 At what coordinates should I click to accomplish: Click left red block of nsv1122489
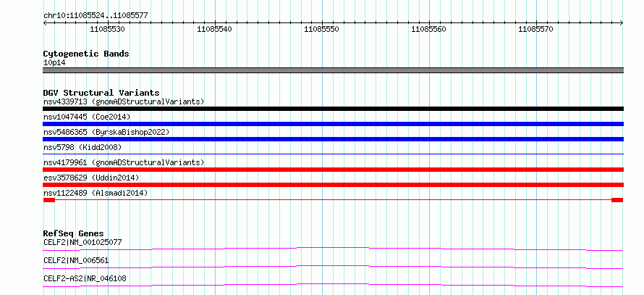(49, 200)
